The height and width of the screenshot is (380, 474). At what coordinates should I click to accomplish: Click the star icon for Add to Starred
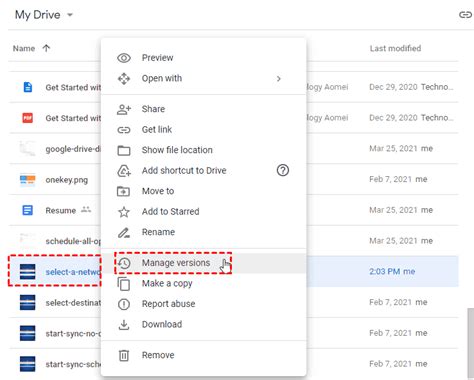pyautogui.click(x=124, y=212)
